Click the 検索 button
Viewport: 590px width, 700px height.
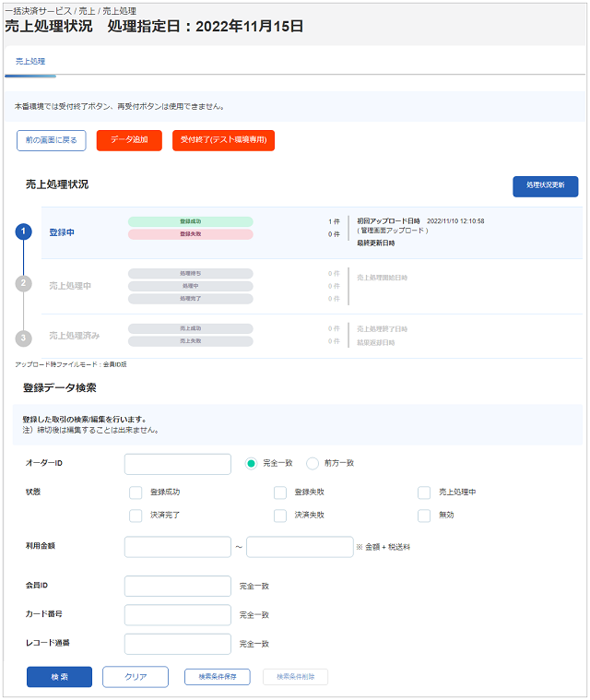tap(59, 677)
